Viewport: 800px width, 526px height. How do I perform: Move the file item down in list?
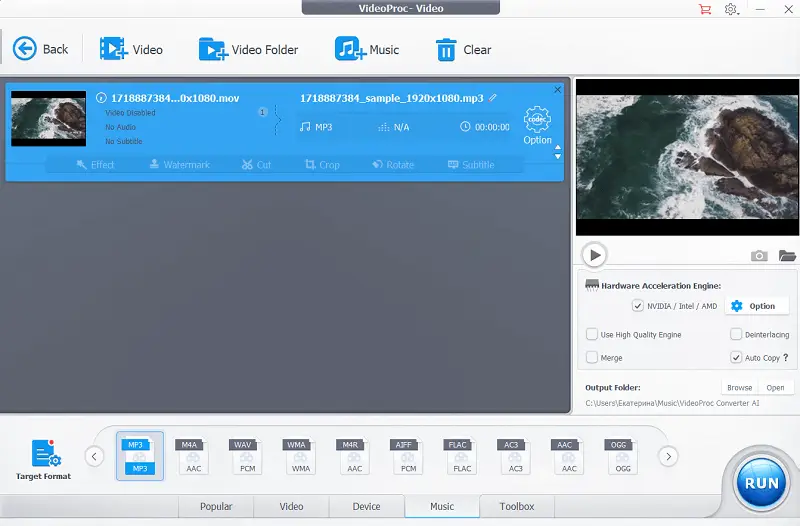click(558, 156)
